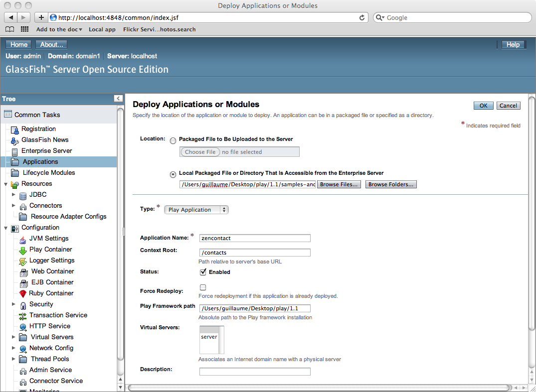Click the Transaction Service icon

[23, 315]
